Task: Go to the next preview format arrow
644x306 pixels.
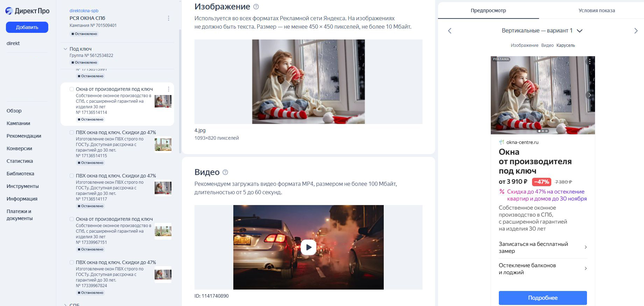Action: (x=636, y=31)
